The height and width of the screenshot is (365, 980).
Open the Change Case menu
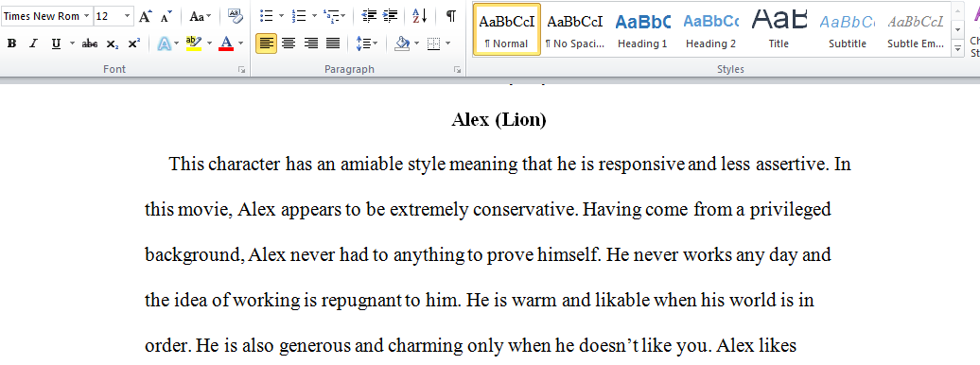(200, 17)
